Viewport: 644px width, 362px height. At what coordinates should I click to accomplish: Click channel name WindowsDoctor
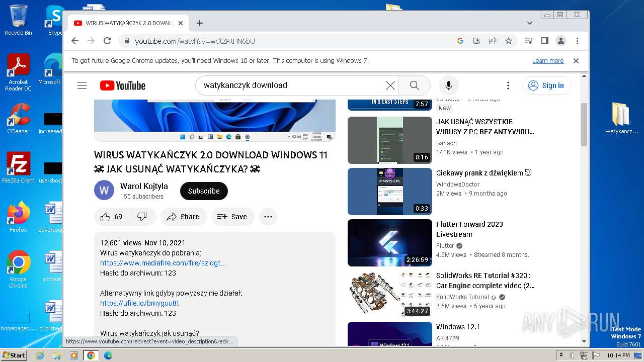pyautogui.click(x=458, y=185)
